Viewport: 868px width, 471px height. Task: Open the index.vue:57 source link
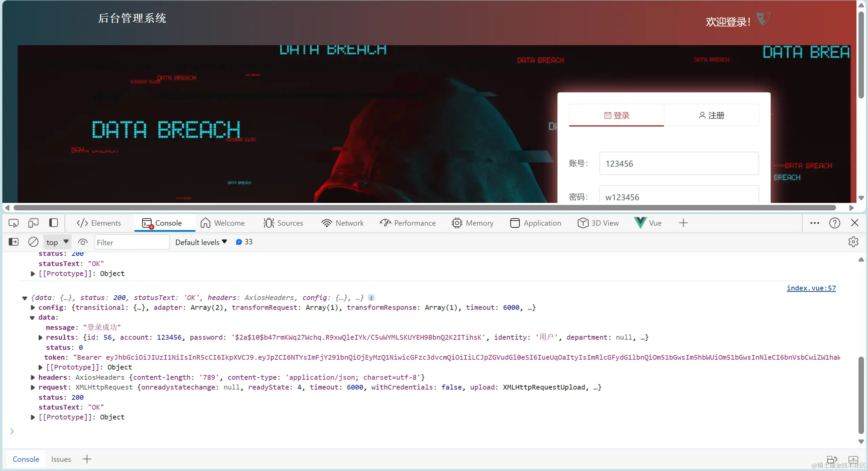click(x=811, y=288)
